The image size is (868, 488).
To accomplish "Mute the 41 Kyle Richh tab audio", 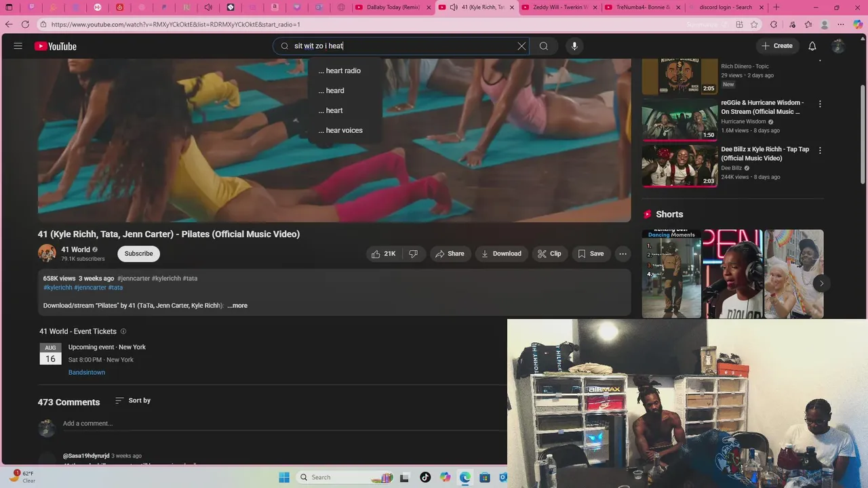I will tap(453, 7).
